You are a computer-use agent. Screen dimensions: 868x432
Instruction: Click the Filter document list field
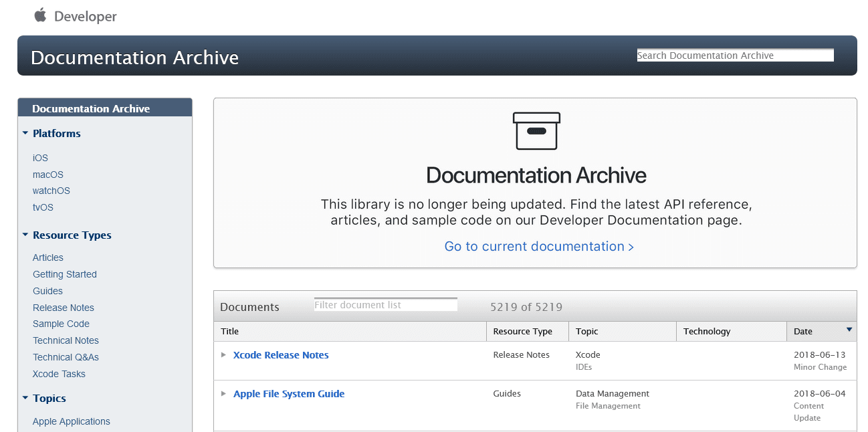click(x=385, y=305)
